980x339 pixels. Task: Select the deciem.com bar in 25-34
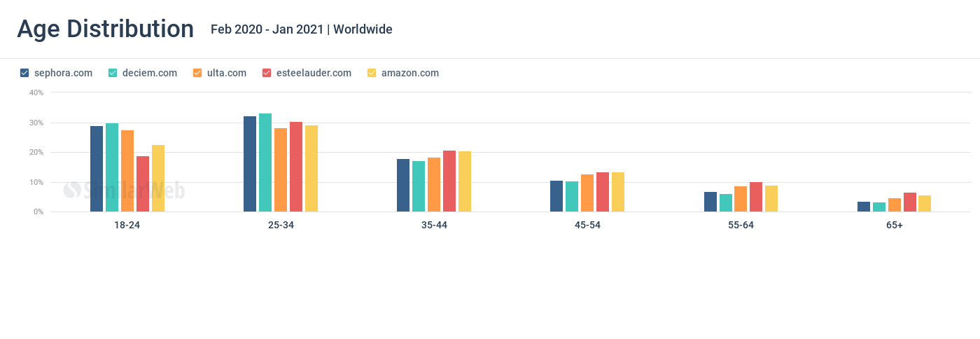pos(265,162)
